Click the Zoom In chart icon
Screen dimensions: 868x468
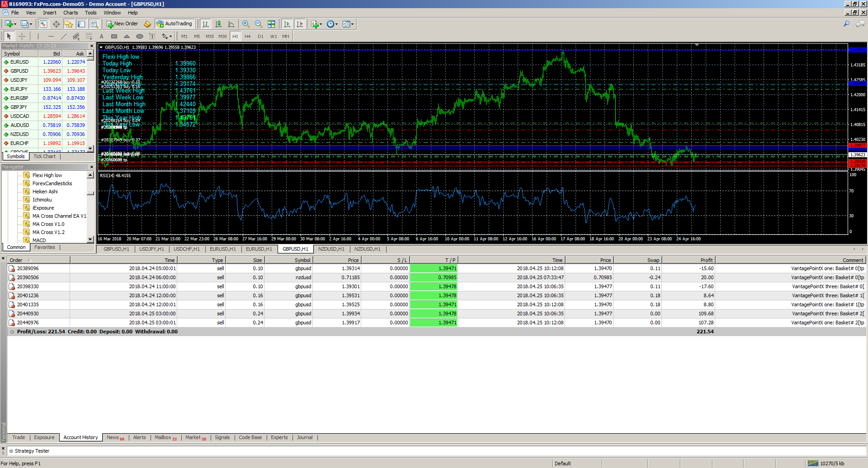click(245, 24)
